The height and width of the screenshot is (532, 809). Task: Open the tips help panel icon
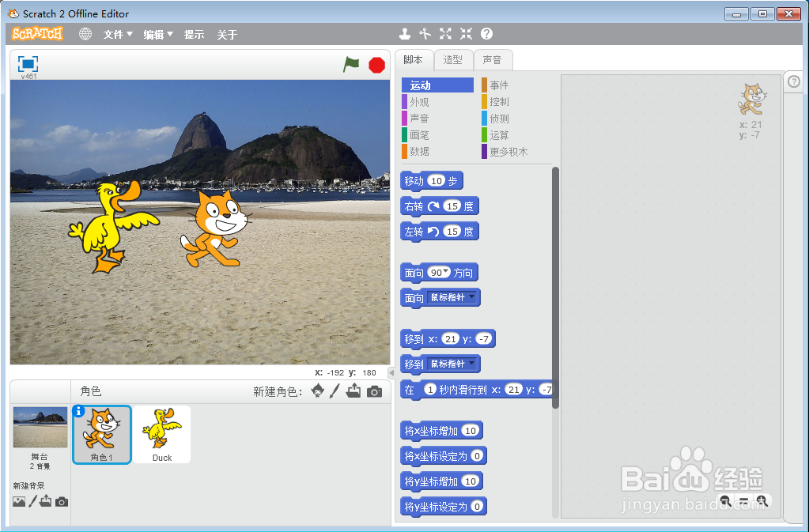[x=794, y=81]
